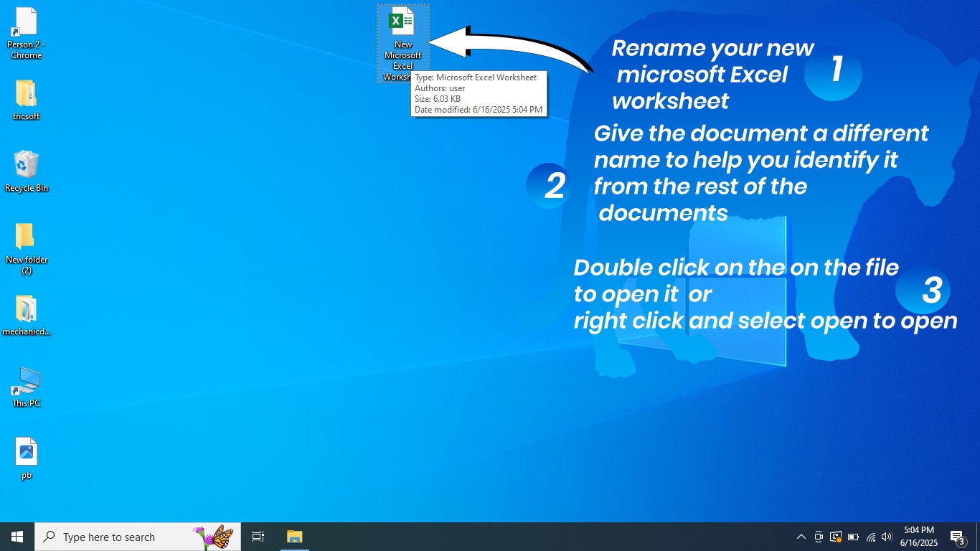980x551 pixels.
Task: Open File Explorer from the taskbar
Action: tap(294, 536)
